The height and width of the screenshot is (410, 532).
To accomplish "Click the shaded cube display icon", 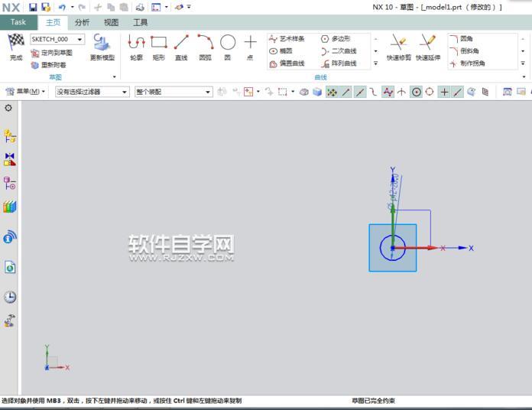I will pos(317,92).
